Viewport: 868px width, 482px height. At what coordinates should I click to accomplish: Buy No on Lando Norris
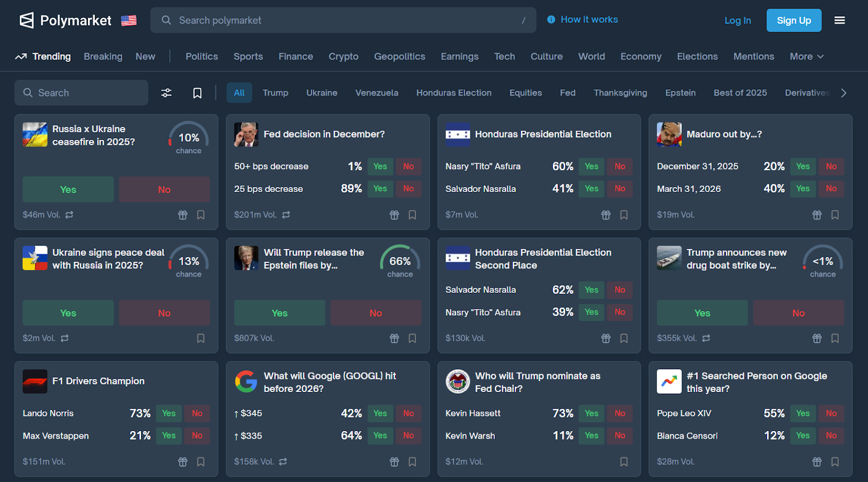coord(197,414)
